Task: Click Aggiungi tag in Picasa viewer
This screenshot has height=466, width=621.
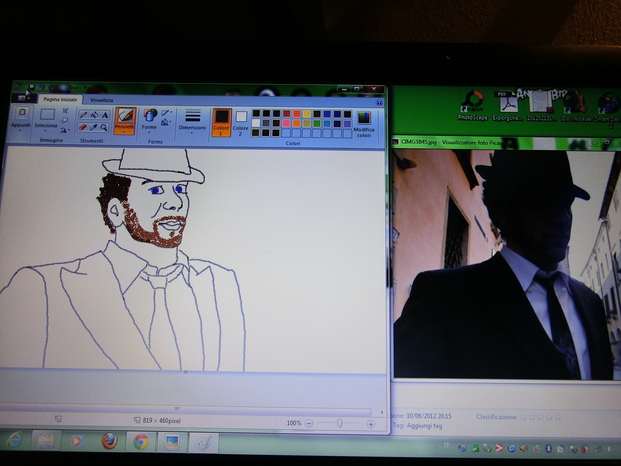Action: click(x=425, y=426)
